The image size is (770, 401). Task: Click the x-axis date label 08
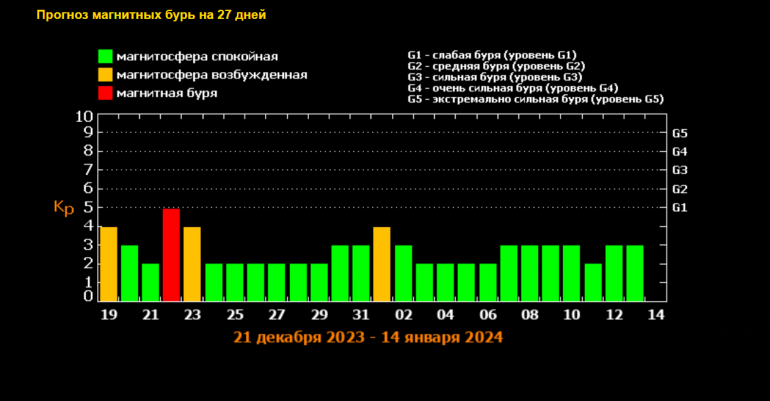(530, 315)
